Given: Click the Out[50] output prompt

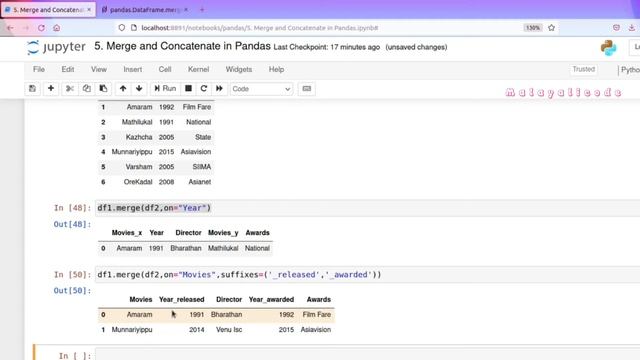Looking at the screenshot, I should click(x=72, y=291).
